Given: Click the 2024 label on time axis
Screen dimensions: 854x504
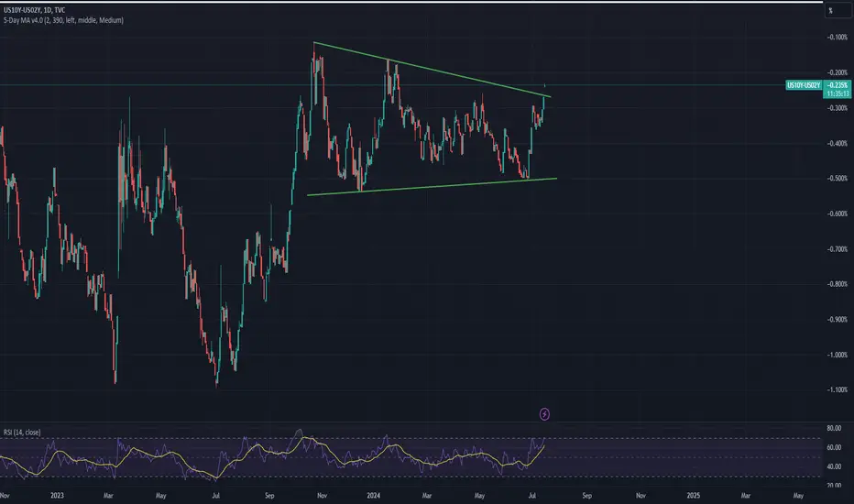Looking at the screenshot, I should coord(373,495).
